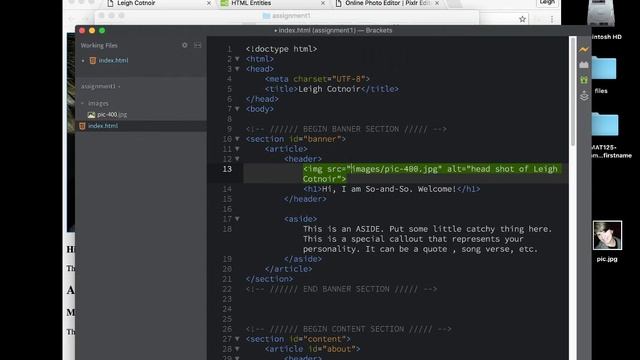The width and height of the screenshot is (640, 360).
Task: Fold the banner section on line 10
Action: coord(237,139)
